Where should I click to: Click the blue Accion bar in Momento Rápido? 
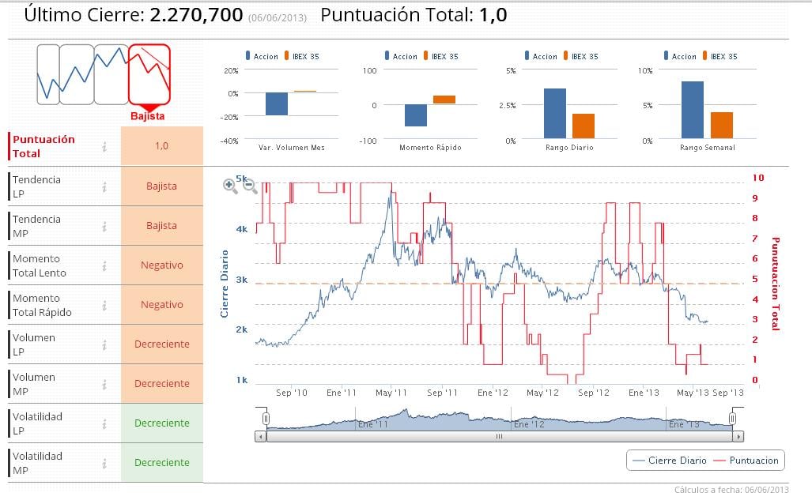(x=416, y=115)
